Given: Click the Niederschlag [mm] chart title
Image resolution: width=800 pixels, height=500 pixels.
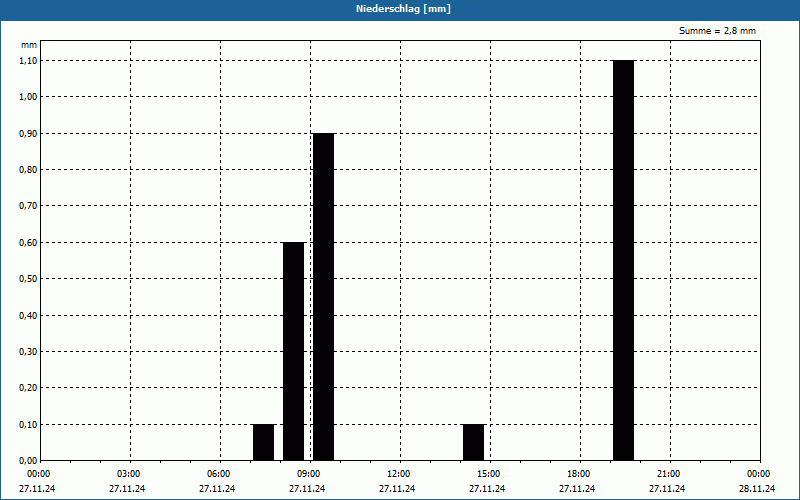Looking at the screenshot, I should 403,9.
